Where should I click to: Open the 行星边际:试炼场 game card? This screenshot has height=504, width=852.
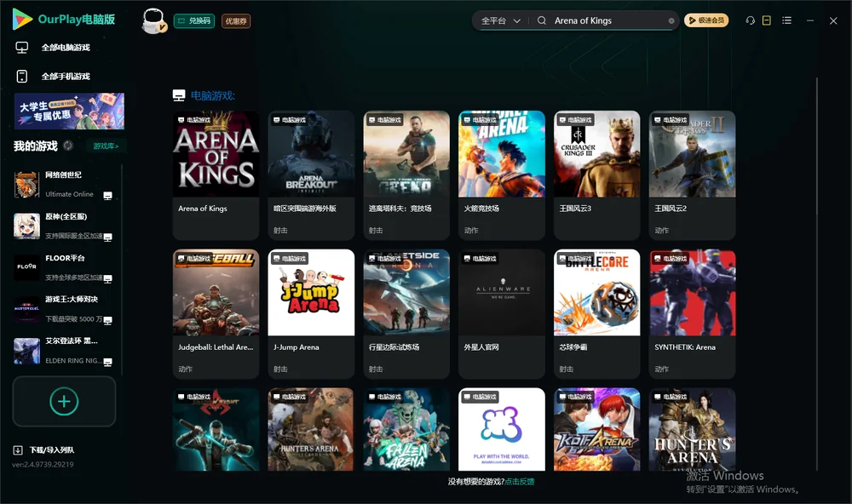pyautogui.click(x=406, y=314)
